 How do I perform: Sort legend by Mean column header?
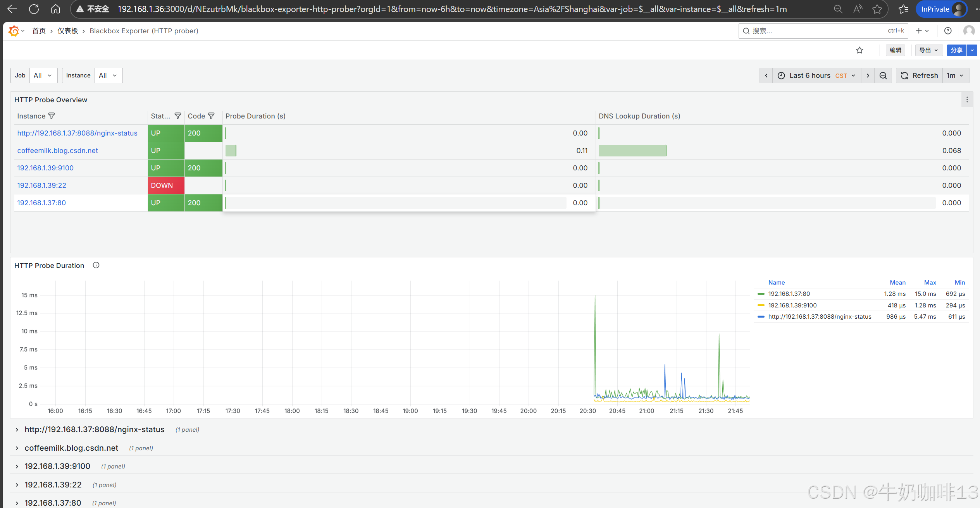897,283
